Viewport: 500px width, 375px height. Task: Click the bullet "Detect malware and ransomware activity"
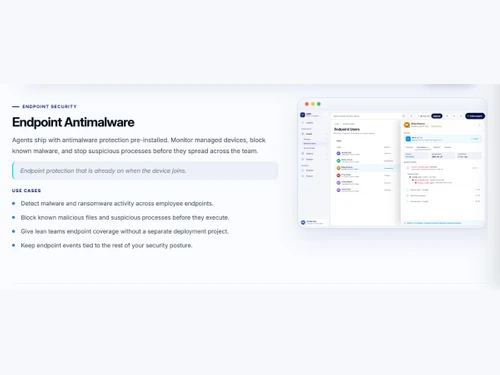117,203
